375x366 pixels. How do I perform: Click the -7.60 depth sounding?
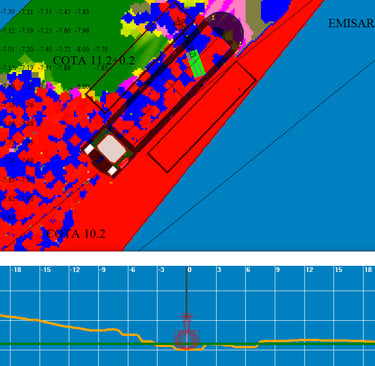tap(64, 30)
